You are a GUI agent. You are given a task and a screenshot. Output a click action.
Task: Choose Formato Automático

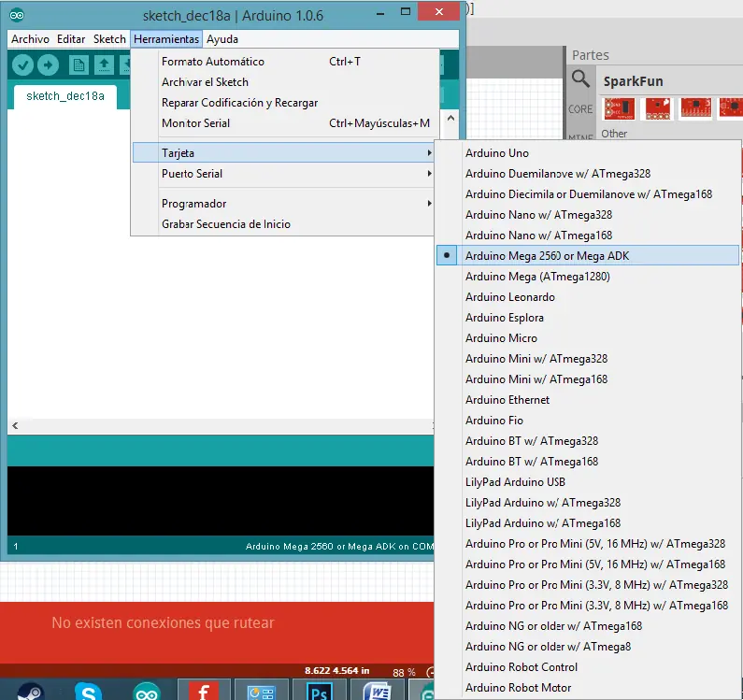pyautogui.click(x=283, y=62)
